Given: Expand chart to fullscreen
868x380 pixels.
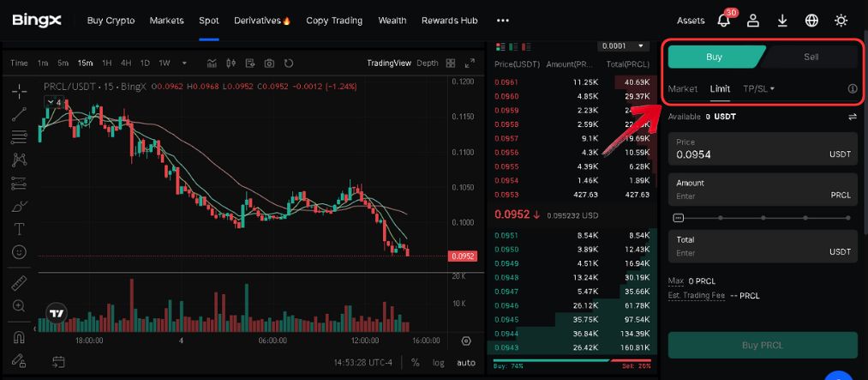Looking at the screenshot, I should tap(470, 63).
